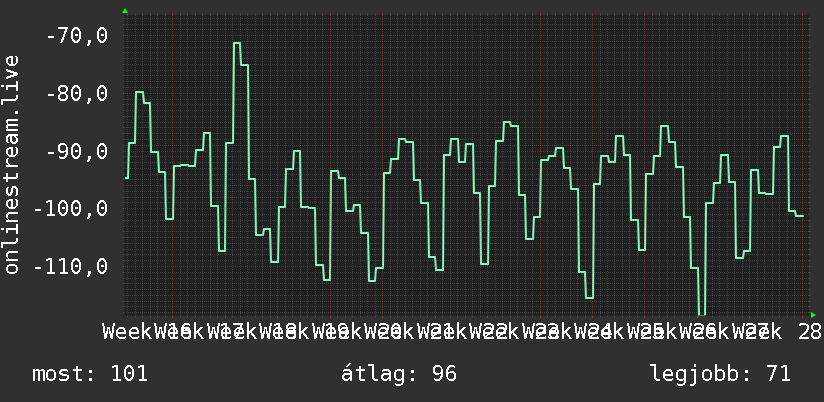
Task: Click the green arrow atop the Y axis
Action: (x=125, y=11)
